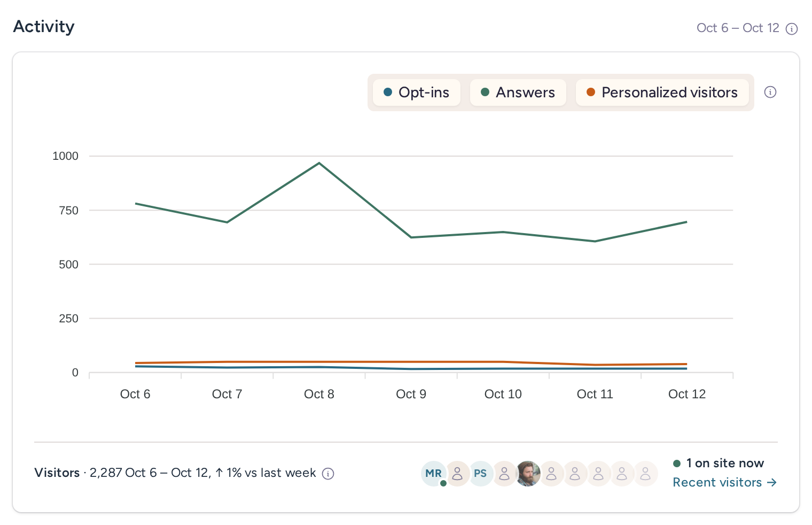Click the "Oct 11" x-axis label

click(x=595, y=394)
